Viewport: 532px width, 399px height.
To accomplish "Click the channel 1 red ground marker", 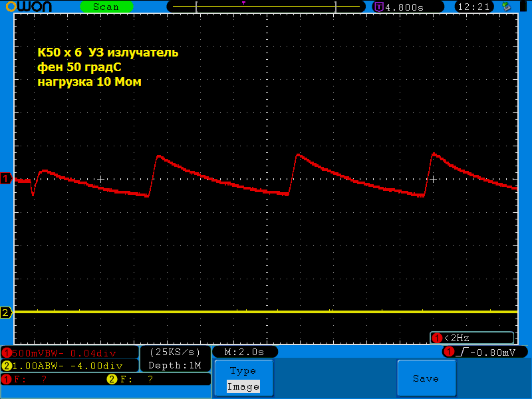I will 6,179.
